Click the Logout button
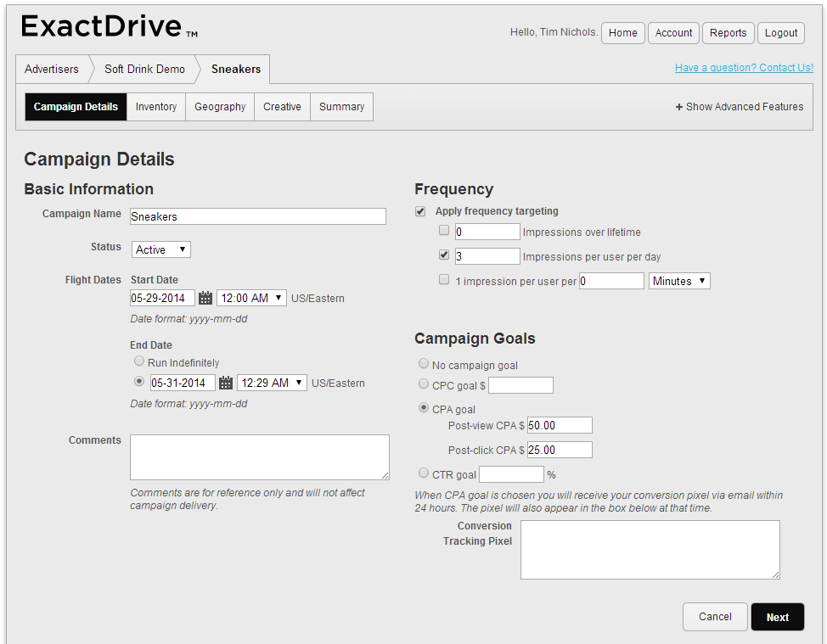Viewport: 827px width, 644px height. 781,33
